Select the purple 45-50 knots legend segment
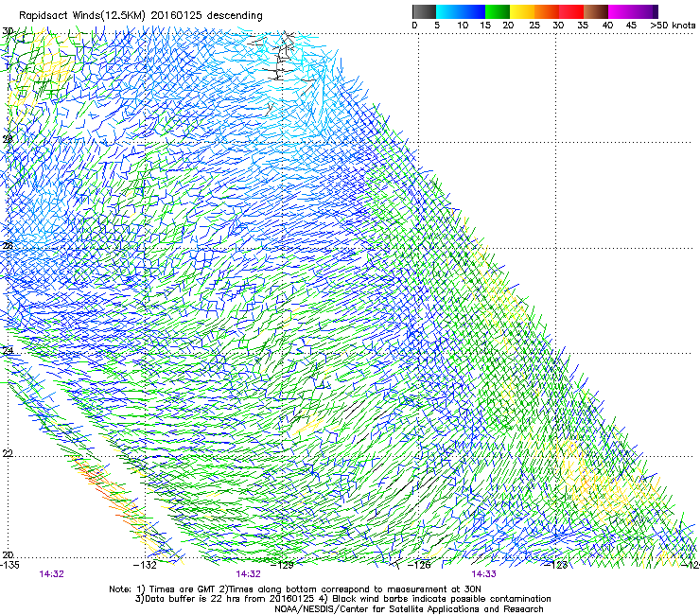The image size is (700, 615). (645, 11)
